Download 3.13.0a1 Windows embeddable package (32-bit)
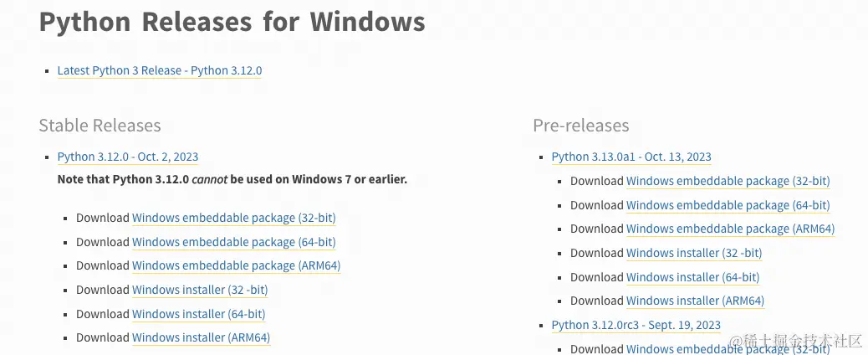 pos(728,182)
